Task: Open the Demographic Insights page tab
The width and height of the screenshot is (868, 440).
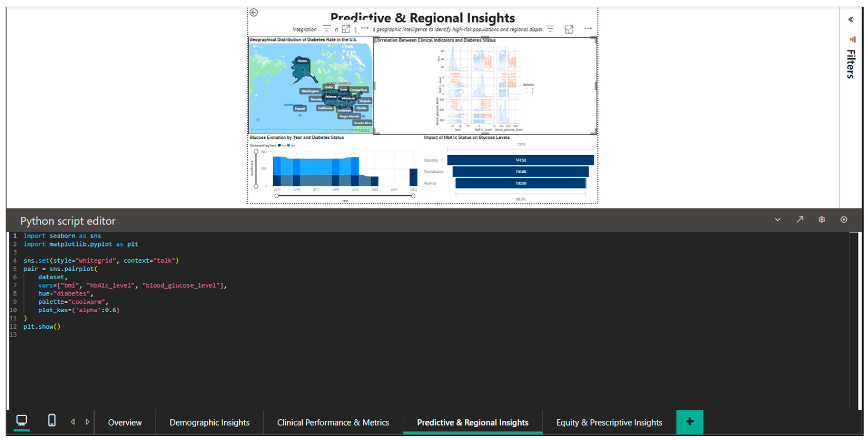Action: click(x=209, y=422)
